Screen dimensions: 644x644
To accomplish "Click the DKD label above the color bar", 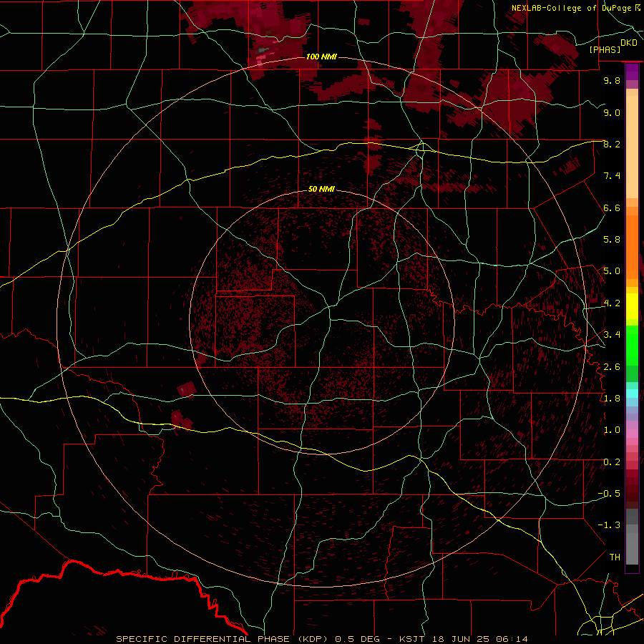I will point(628,43).
